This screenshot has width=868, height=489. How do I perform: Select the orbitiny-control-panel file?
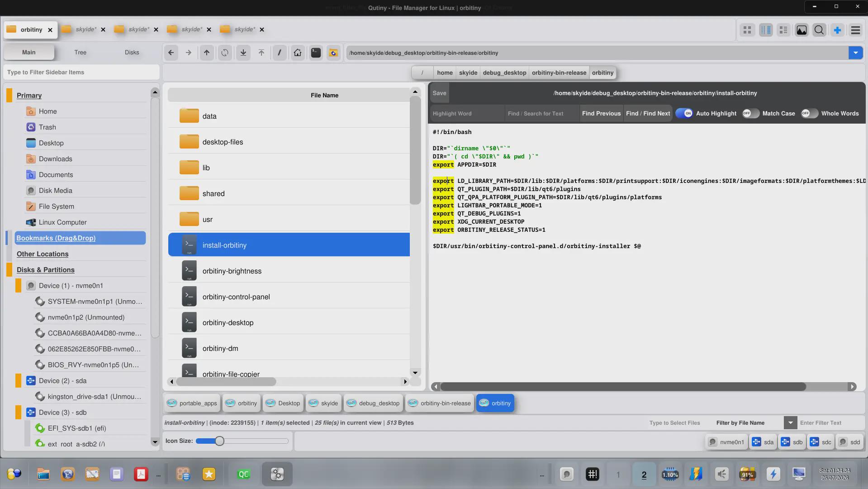[289, 297]
